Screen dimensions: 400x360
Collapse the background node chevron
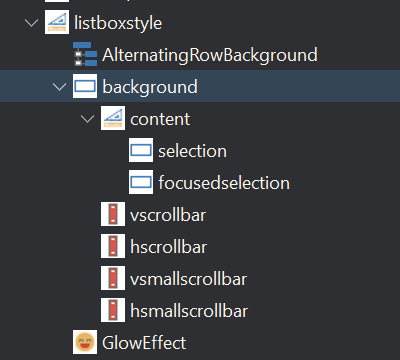click(60, 87)
